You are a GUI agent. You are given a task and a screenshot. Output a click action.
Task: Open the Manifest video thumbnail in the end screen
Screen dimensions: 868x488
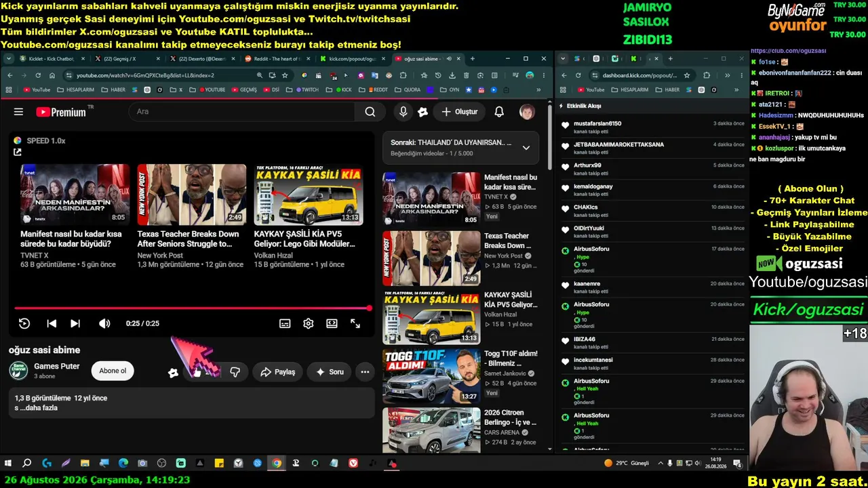[75, 195]
